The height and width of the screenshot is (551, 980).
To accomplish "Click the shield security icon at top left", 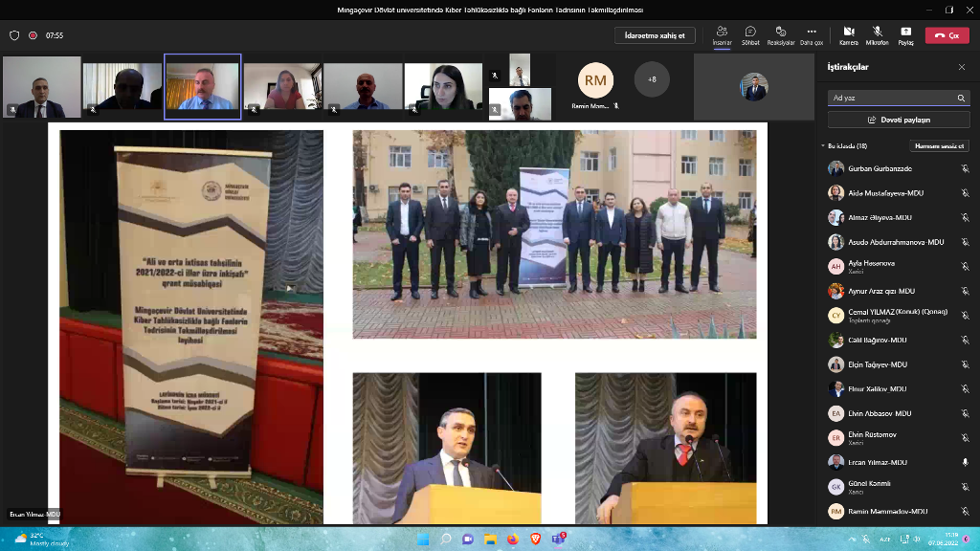I will coord(14,35).
